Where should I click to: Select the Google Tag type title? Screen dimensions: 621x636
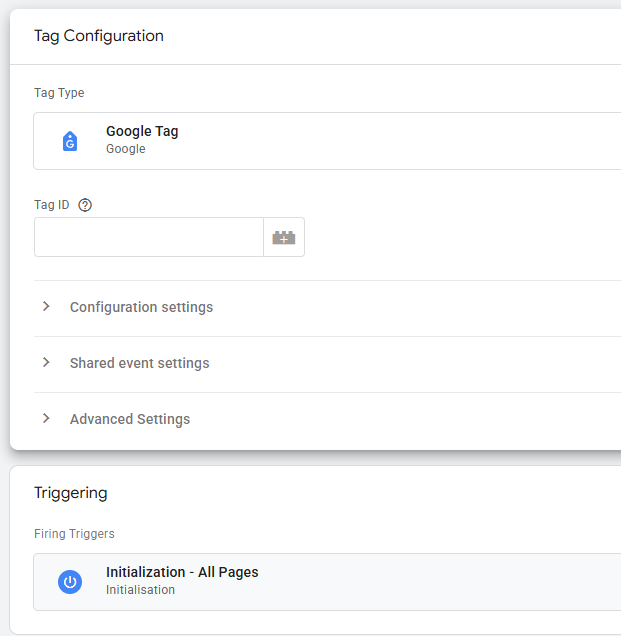[142, 131]
